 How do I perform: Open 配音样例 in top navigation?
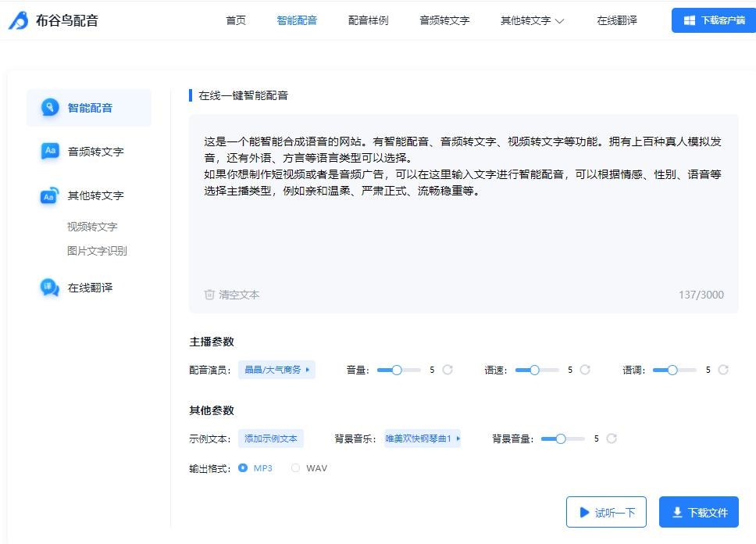coord(369,20)
